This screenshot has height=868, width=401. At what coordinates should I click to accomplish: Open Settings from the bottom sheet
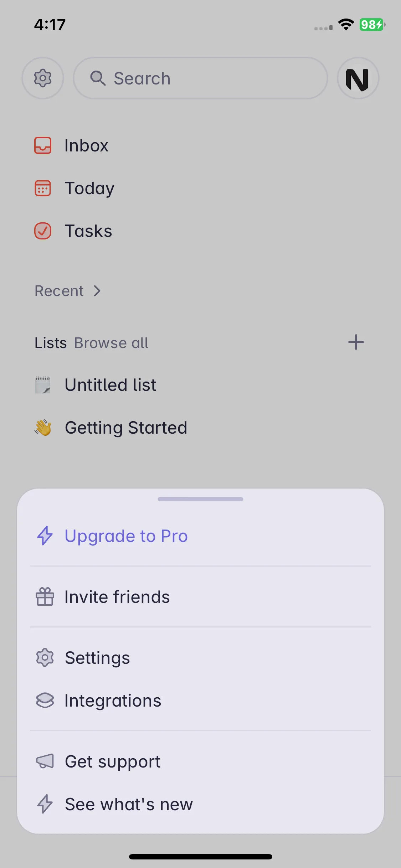200,658
